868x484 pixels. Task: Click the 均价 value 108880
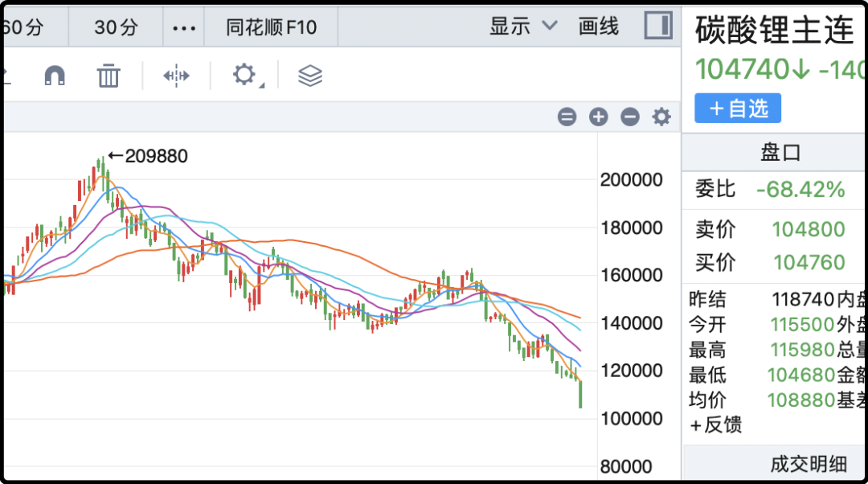click(x=801, y=400)
